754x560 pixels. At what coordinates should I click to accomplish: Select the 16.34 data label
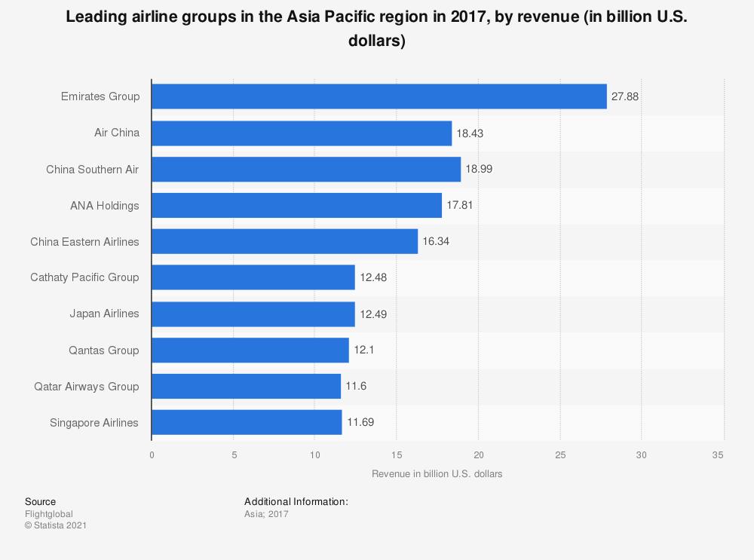436,241
